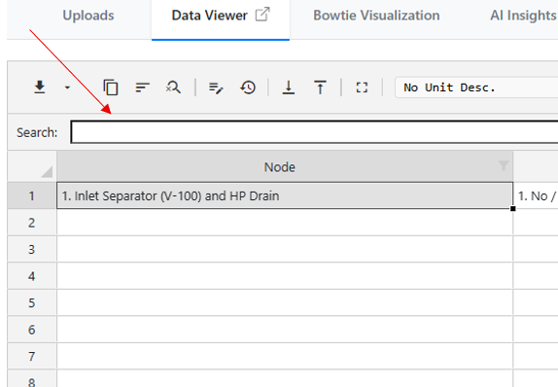Select row header 2
The height and width of the screenshot is (387, 558).
click(x=32, y=223)
